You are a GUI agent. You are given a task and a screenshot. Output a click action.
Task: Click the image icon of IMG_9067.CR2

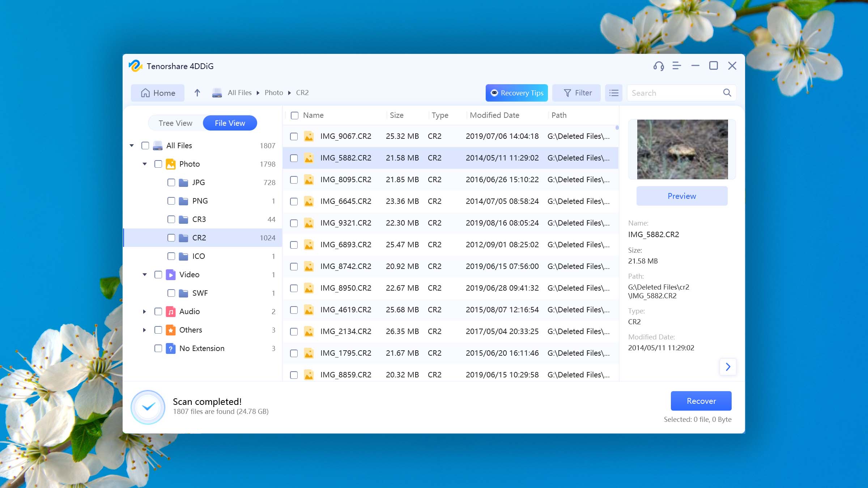tap(309, 136)
